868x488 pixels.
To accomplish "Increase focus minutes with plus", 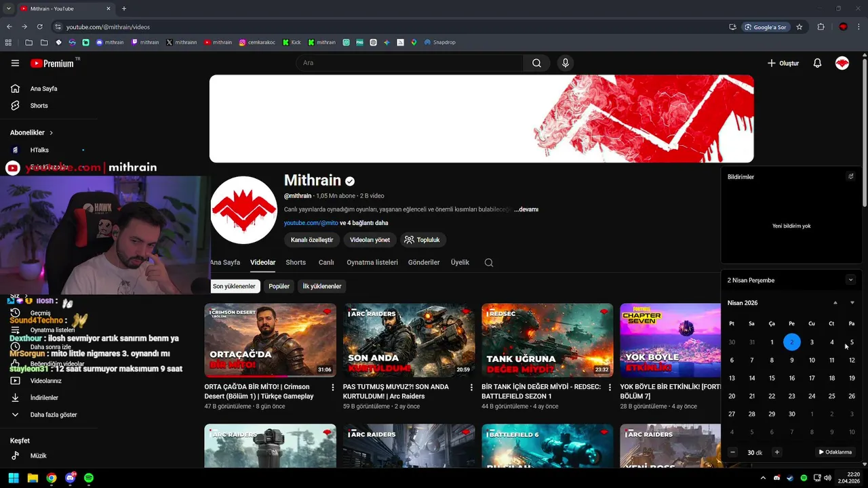I will point(777,452).
